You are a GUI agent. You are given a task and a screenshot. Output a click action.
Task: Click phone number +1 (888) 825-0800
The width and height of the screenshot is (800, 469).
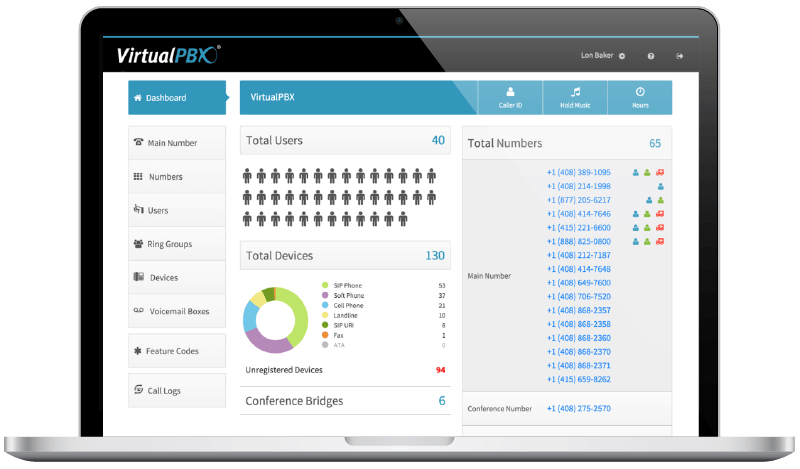pos(578,241)
